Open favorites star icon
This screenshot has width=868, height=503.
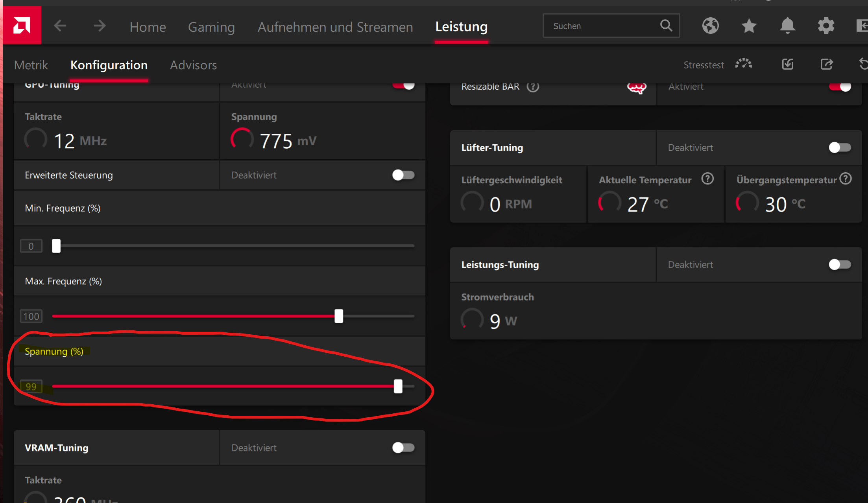pyautogui.click(x=749, y=26)
